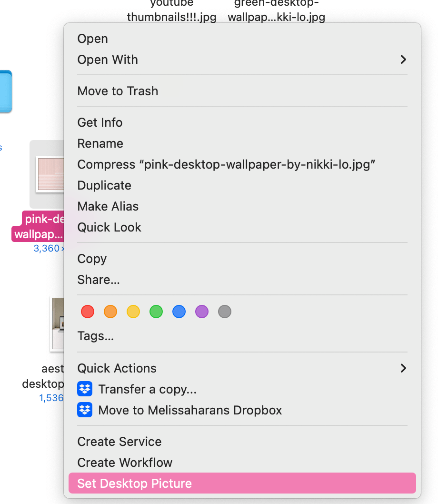Click Dropbox icon beside Move to Melissaharans Dropbox
Screen dimensions: 438x504
point(85,410)
